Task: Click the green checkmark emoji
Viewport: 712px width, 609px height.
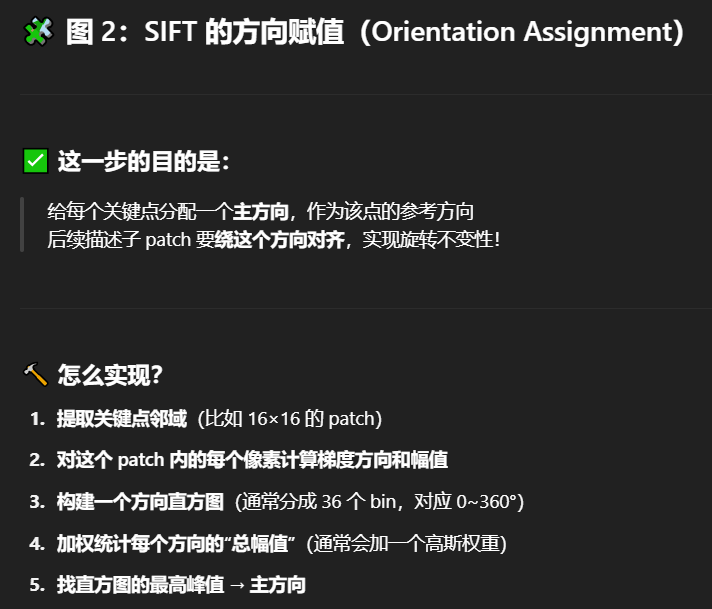Action: click(35, 161)
